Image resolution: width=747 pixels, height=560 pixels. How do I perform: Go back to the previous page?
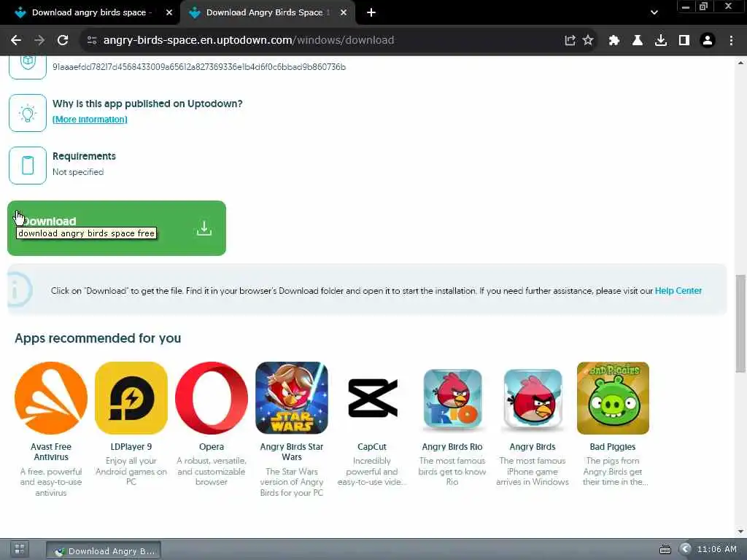tap(16, 41)
